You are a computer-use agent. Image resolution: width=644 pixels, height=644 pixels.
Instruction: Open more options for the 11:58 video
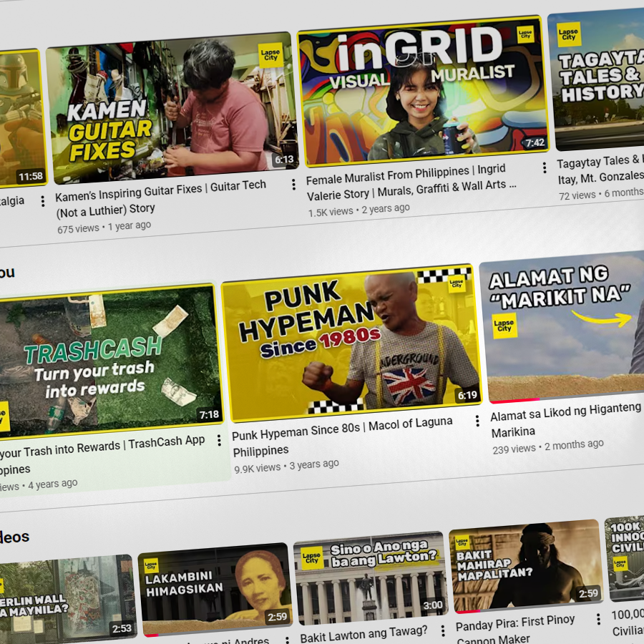(x=42, y=201)
